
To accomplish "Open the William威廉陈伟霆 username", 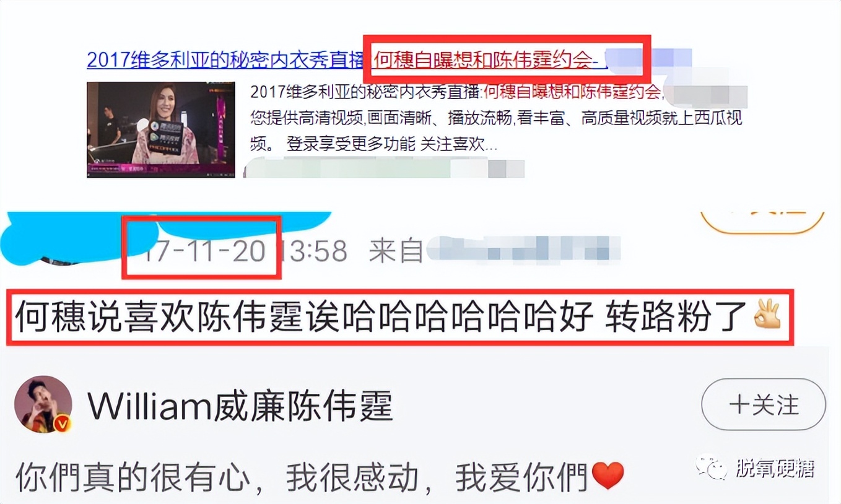I will [x=240, y=406].
